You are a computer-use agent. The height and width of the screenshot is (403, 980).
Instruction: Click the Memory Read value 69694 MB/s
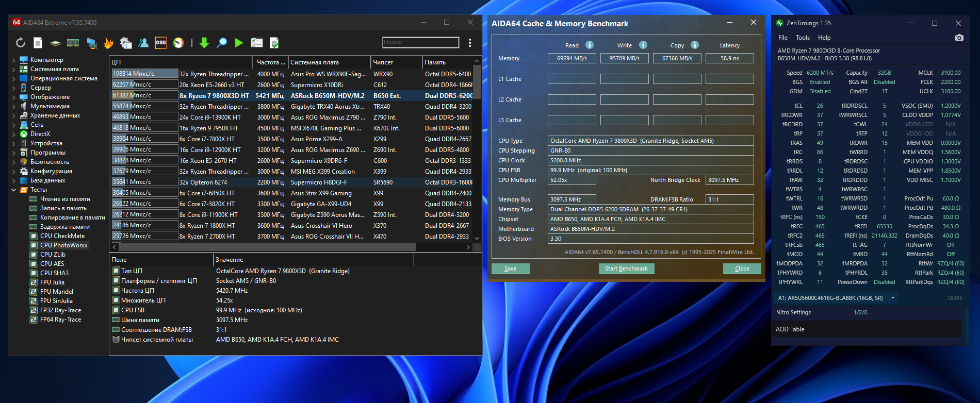[x=572, y=58]
